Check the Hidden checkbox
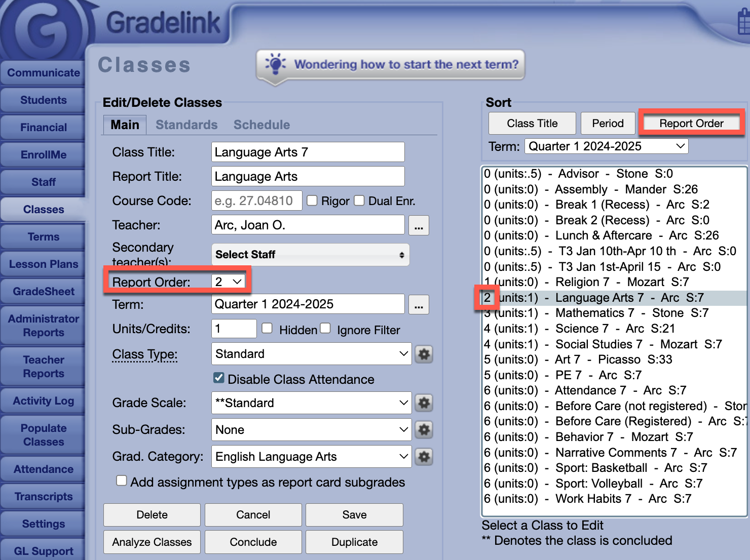Image resolution: width=750 pixels, height=560 pixels. tap(267, 329)
